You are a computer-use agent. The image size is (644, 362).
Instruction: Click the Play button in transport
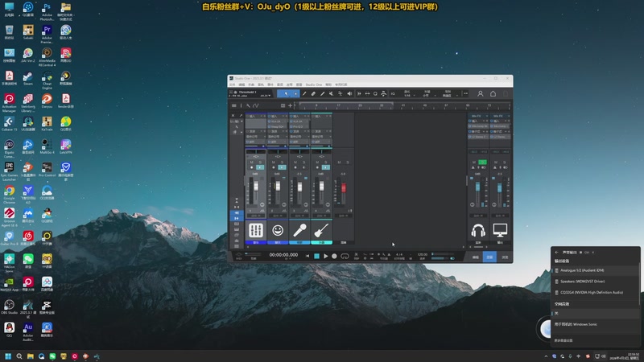coord(326,256)
